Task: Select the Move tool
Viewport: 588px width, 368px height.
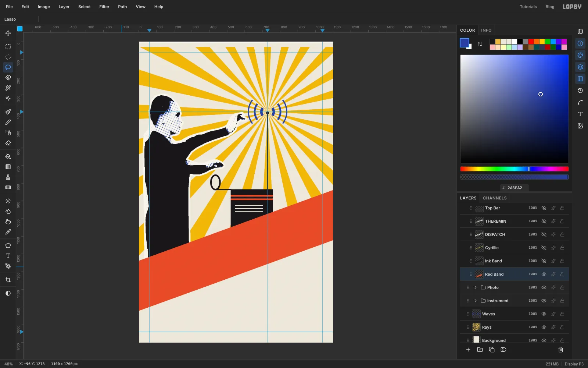Action: point(8,33)
